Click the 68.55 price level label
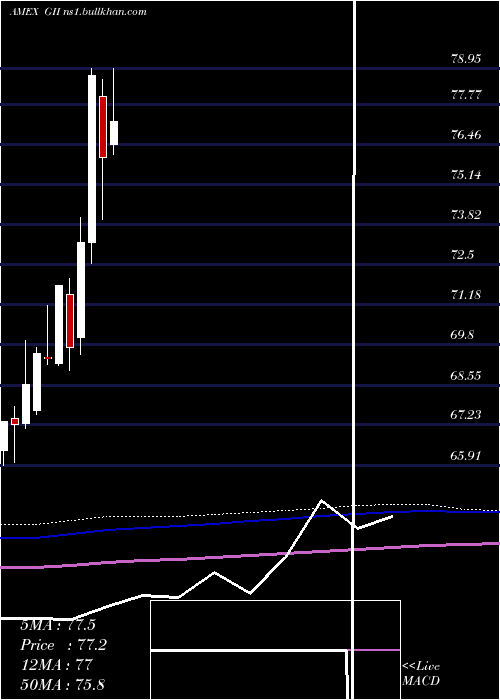 466,375
